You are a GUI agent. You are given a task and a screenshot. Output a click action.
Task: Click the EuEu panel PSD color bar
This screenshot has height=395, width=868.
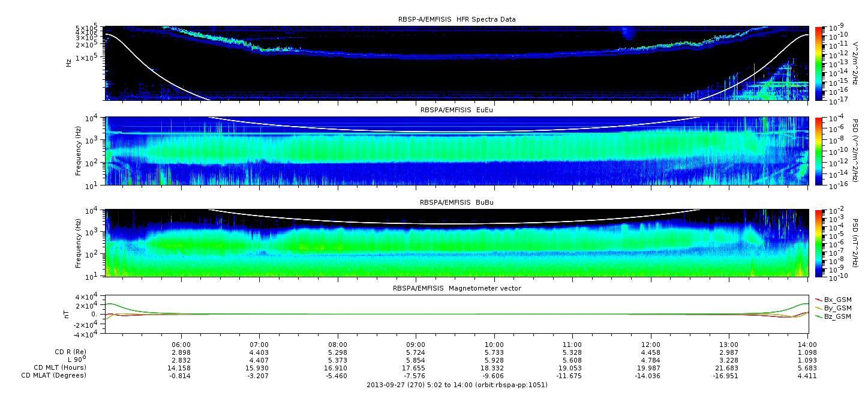click(x=819, y=151)
